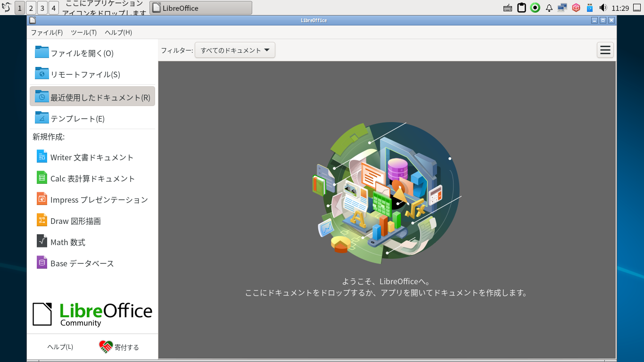The width and height of the screenshot is (644, 362).
Task: Click the ようこそ、LibreOfficeへ。 welcome text
Action: [x=386, y=282]
